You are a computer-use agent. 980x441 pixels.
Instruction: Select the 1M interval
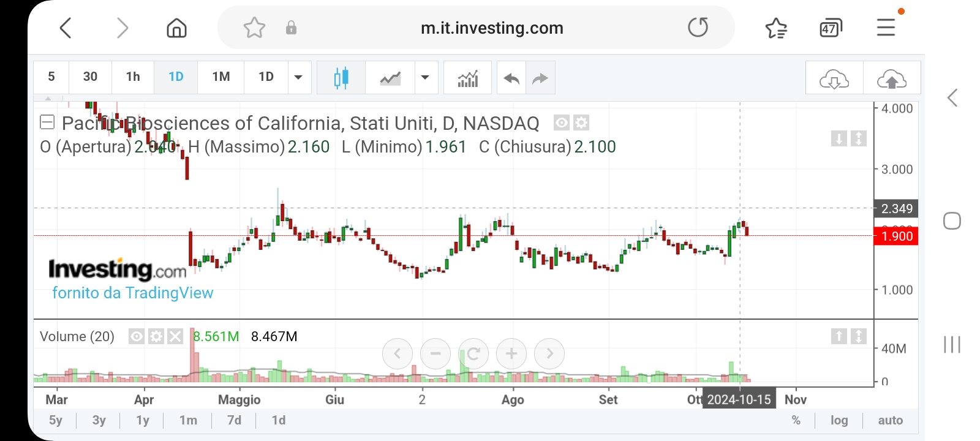point(221,77)
